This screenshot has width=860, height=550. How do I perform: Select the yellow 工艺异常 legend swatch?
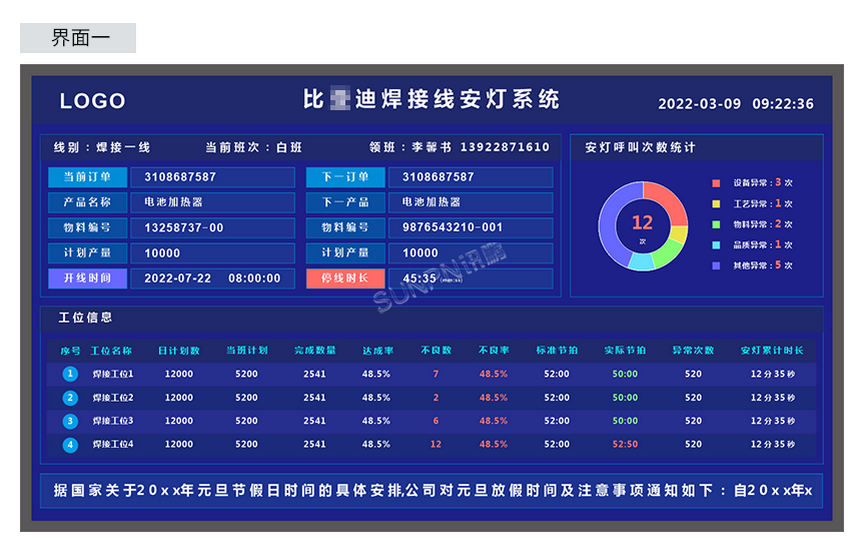(716, 204)
